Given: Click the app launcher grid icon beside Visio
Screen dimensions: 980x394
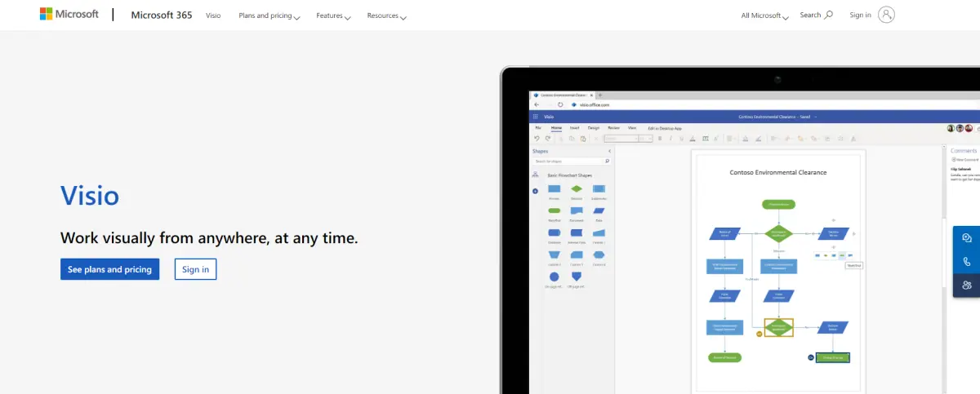Looking at the screenshot, I should click(536, 117).
